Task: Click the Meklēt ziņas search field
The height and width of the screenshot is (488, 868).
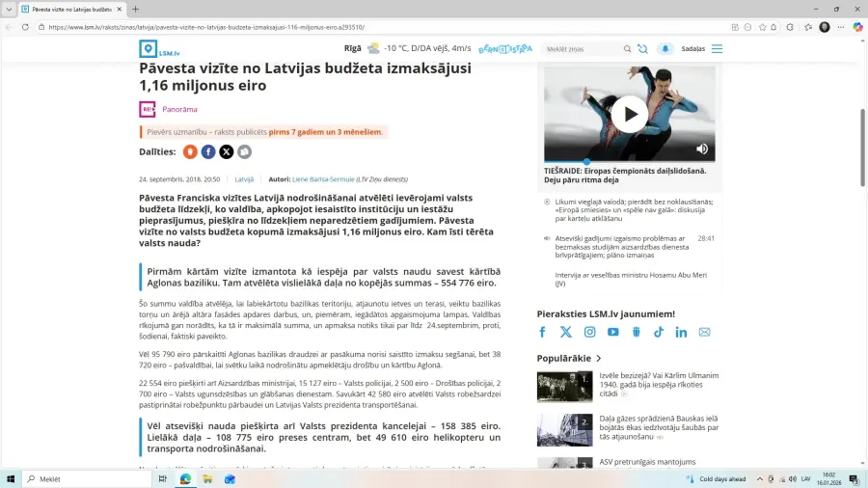Action: pyautogui.click(x=582, y=49)
